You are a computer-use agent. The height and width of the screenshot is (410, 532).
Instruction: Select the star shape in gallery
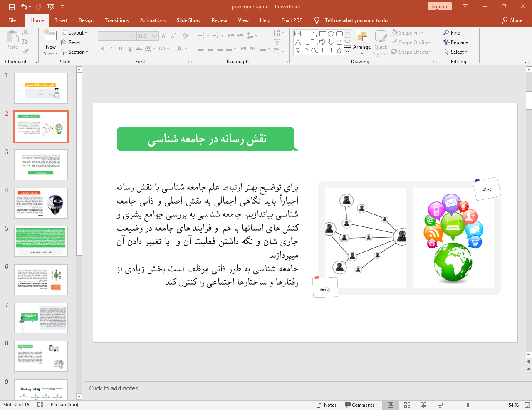339,50
